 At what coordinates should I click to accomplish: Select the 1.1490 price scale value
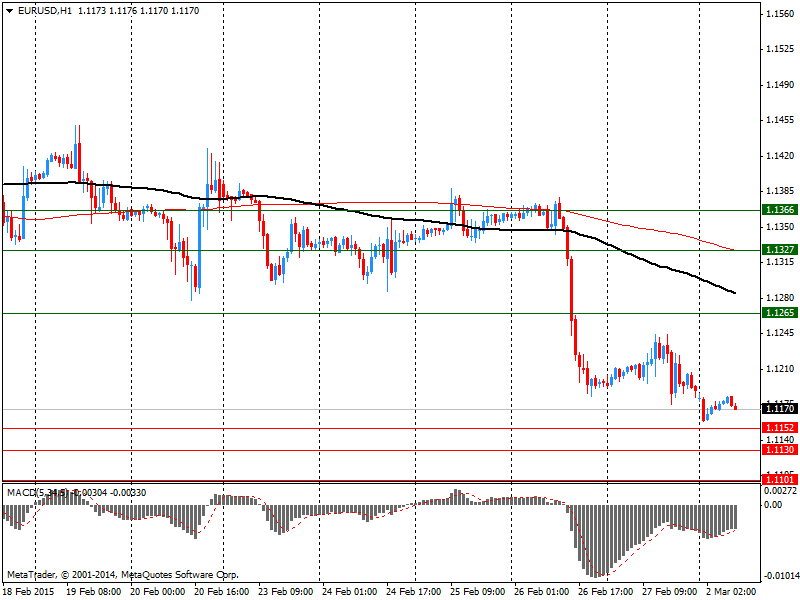point(780,85)
